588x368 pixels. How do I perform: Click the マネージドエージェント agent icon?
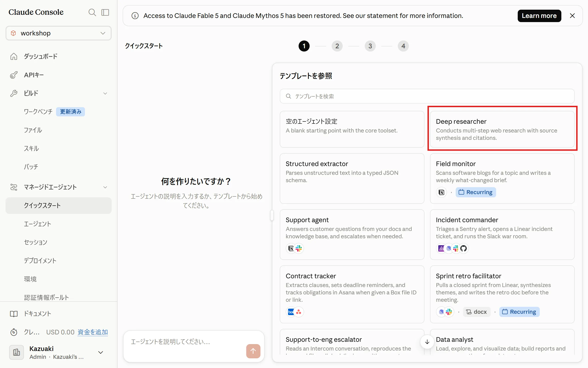[14, 187]
